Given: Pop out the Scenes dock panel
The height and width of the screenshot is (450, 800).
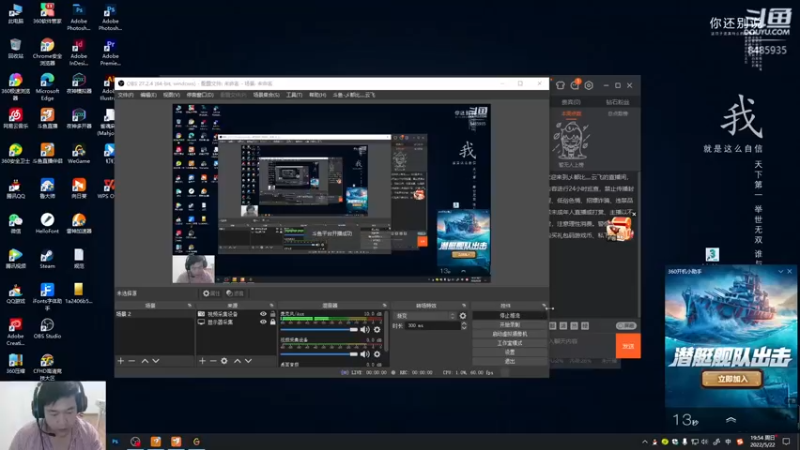Looking at the screenshot, I should pyautogui.click(x=189, y=306).
